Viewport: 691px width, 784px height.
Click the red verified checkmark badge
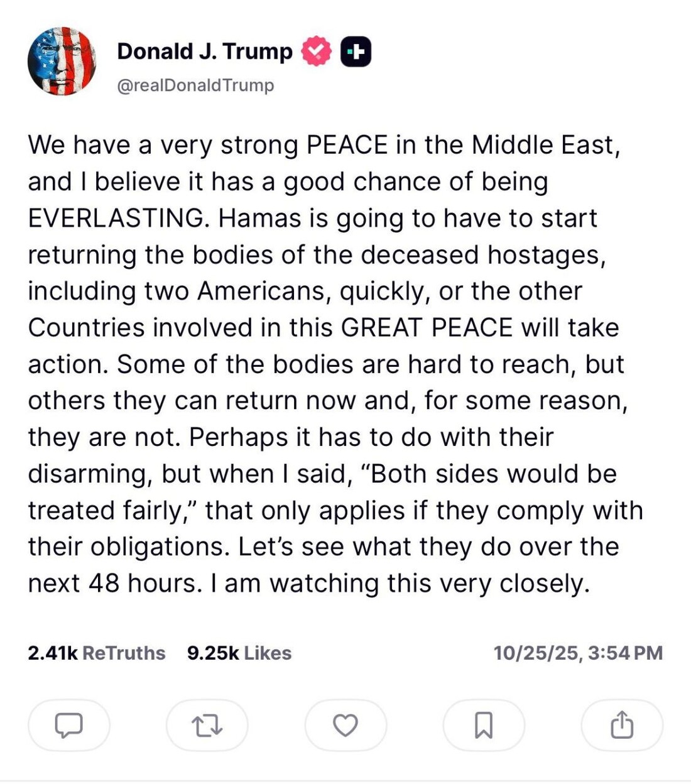[317, 52]
